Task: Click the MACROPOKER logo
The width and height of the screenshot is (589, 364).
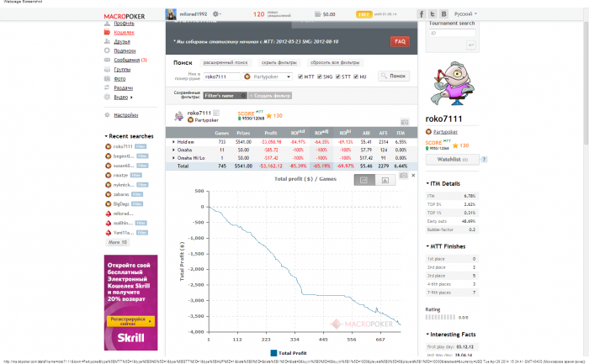Action: click(124, 16)
